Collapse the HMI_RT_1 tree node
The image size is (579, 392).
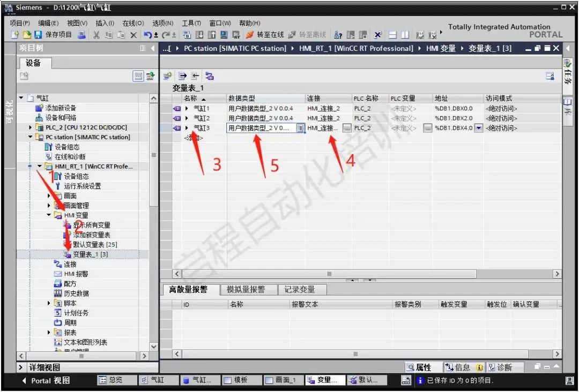[40, 167]
